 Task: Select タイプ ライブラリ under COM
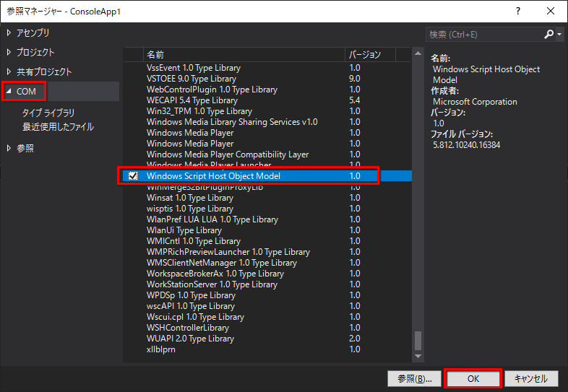tap(48, 113)
